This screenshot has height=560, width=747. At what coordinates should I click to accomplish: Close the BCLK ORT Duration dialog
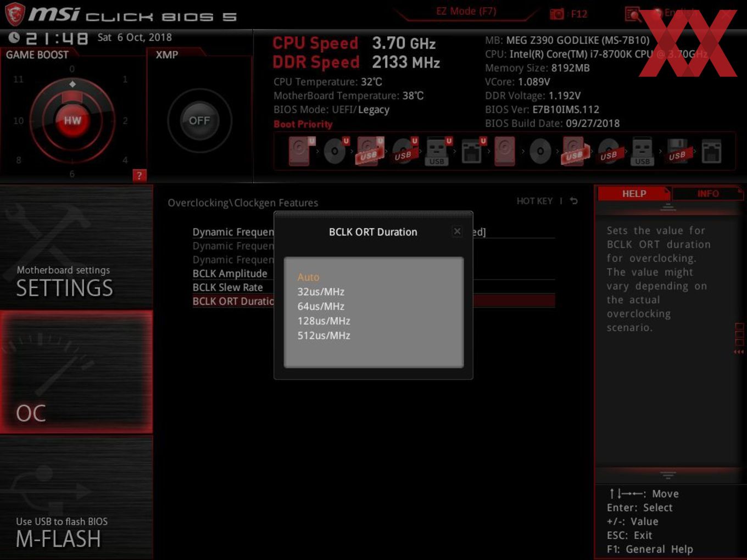click(x=457, y=231)
